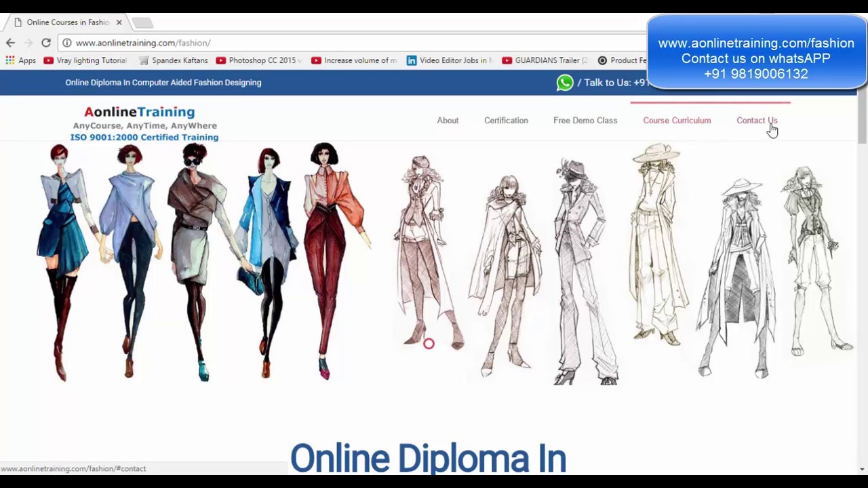Click the site info icon in address bar
Viewport: 868px width, 488px height.
point(67,43)
